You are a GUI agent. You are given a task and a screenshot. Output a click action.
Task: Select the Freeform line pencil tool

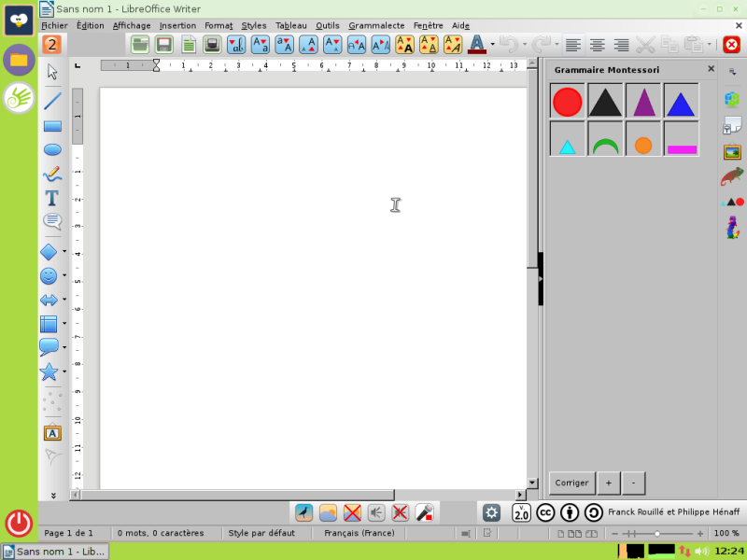click(x=52, y=174)
